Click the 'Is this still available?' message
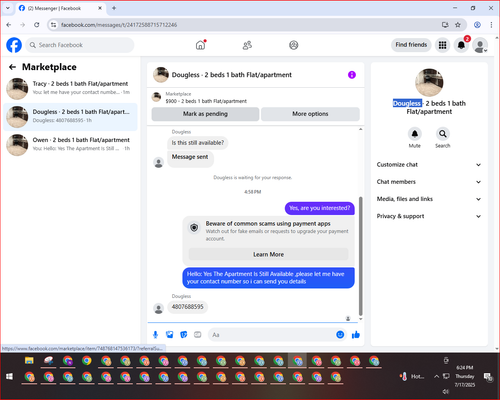Image resolution: width=500 pixels, height=400 pixels. (x=198, y=143)
